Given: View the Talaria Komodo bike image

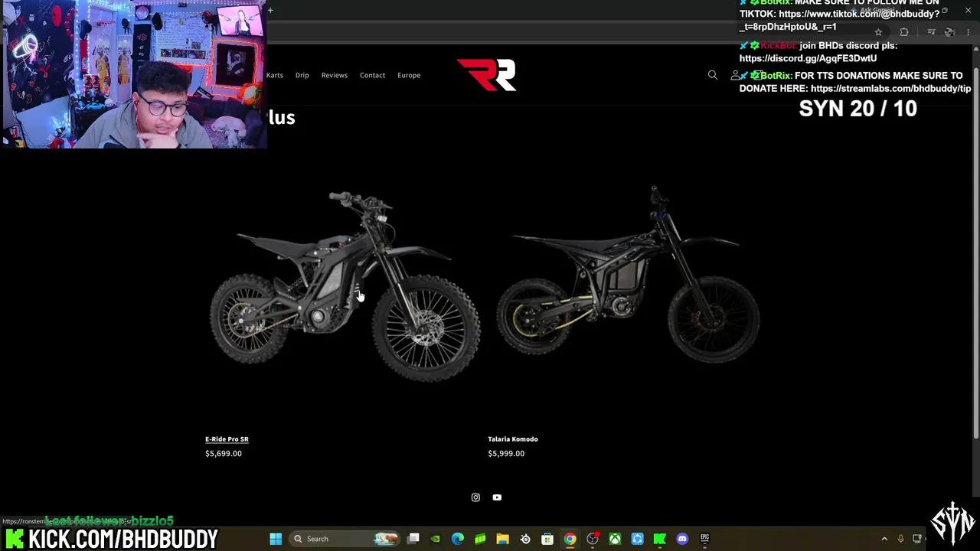Looking at the screenshot, I should click(x=628, y=275).
